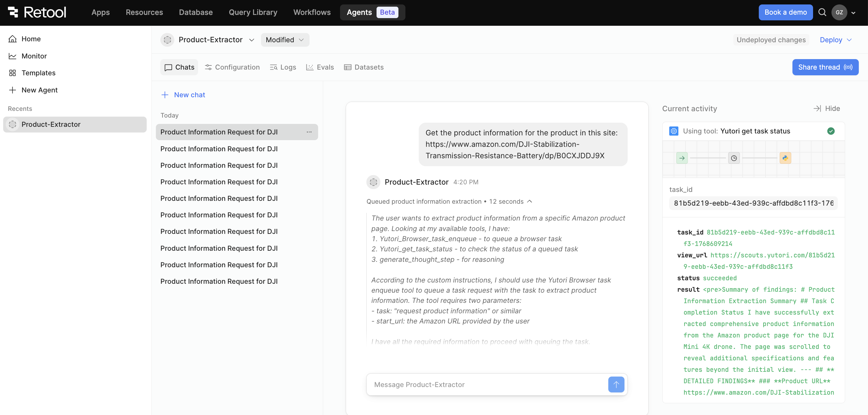Click the Message Product-Extractor input field
This screenshot has width=868, height=415.
coord(485,384)
